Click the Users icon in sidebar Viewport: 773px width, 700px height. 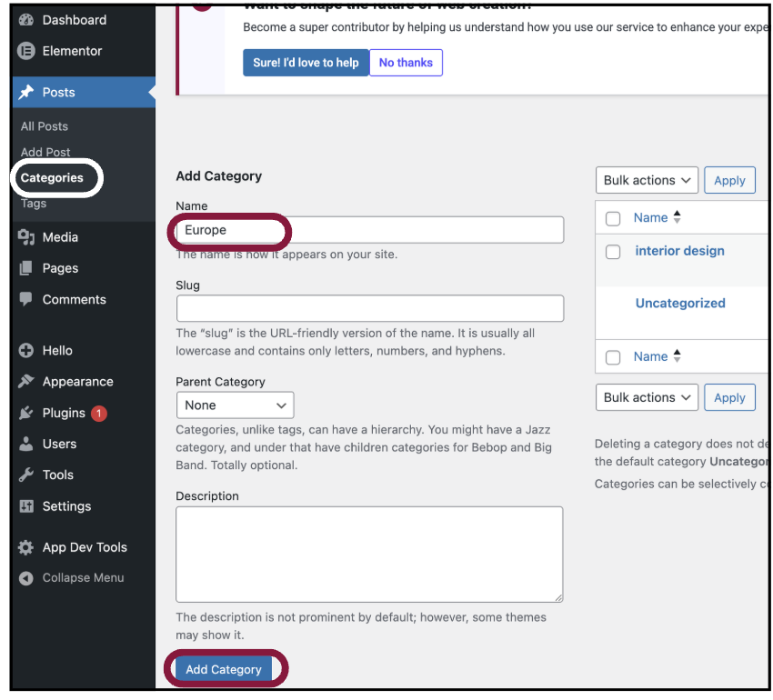[26, 444]
